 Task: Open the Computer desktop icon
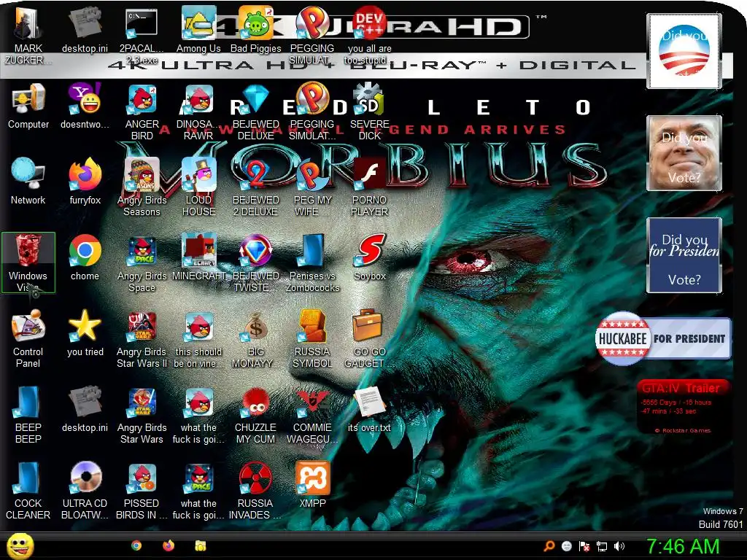coord(28,106)
